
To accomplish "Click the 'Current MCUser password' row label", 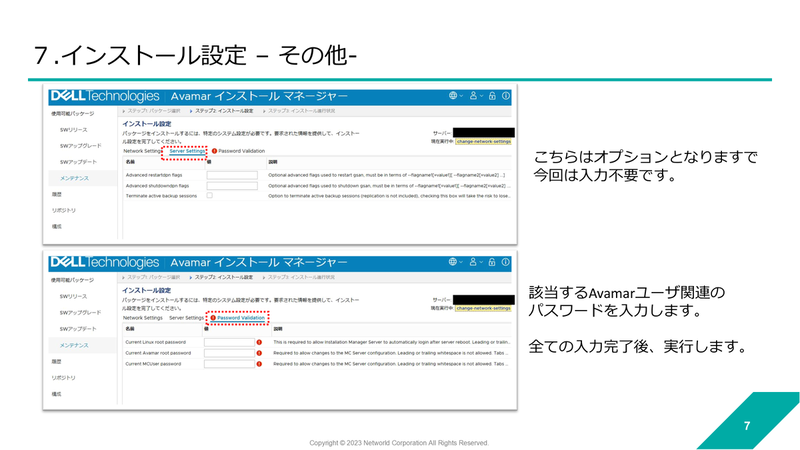I will [x=153, y=364].
